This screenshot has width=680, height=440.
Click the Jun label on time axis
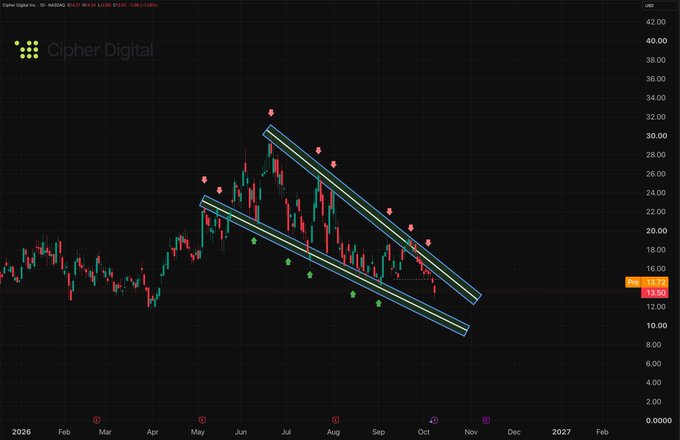click(241, 432)
